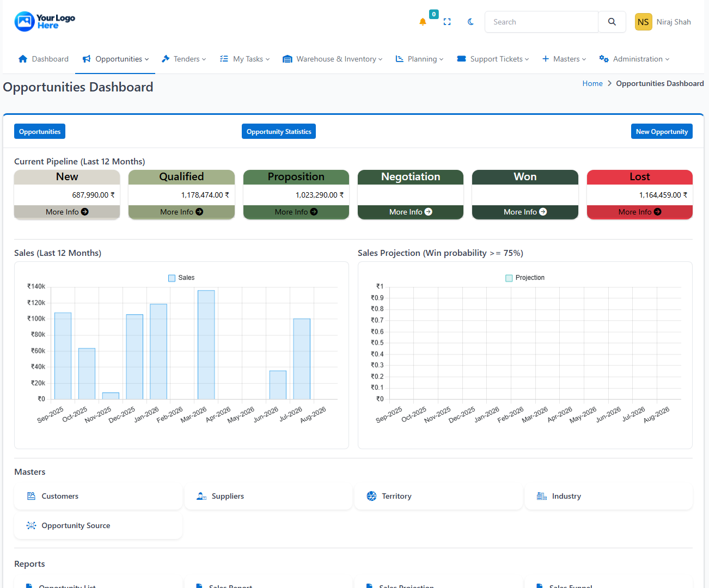Click the Opportunity Statistics button
Image resolution: width=709 pixels, height=588 pixels.
279,132
